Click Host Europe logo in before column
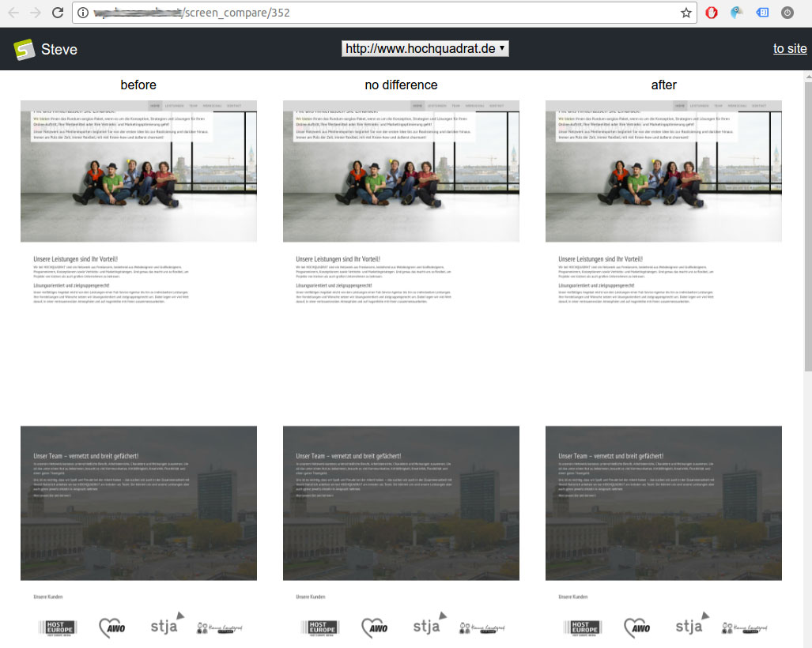812x648 pixels. (58, 627)
